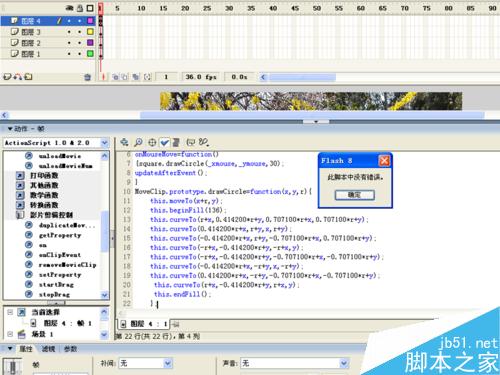
Task: Toggle lock dot of 图层 1
Action: point(80,54)
